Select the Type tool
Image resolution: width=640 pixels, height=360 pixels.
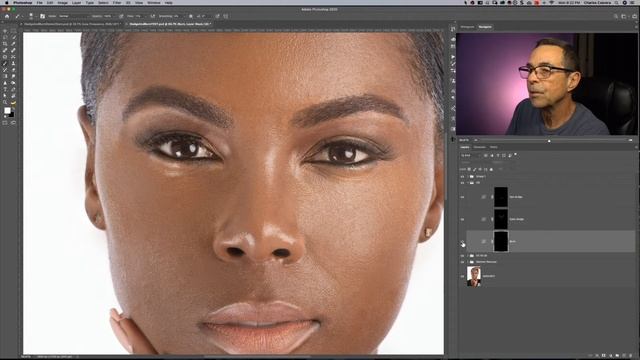coord(5,89)
